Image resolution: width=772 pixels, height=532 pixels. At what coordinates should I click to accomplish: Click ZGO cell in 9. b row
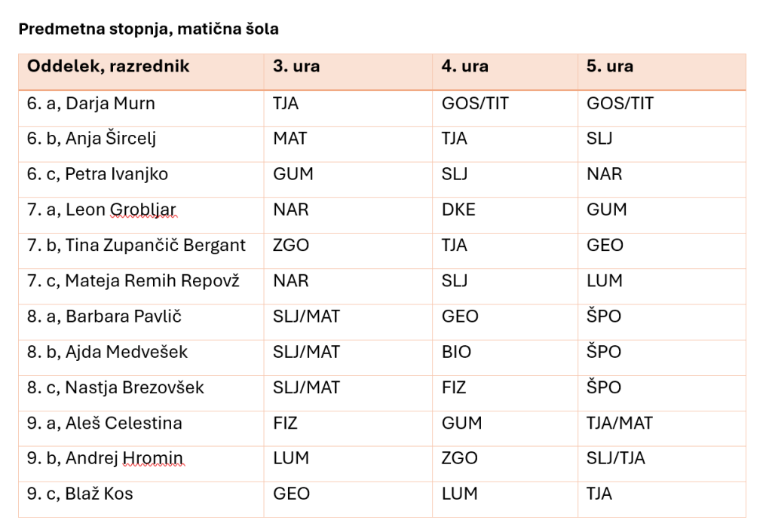pos(505,463)
